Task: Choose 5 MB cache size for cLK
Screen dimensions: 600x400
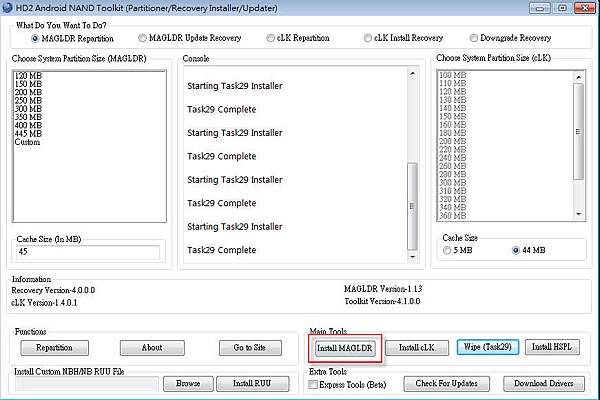Action: [457, 250]
